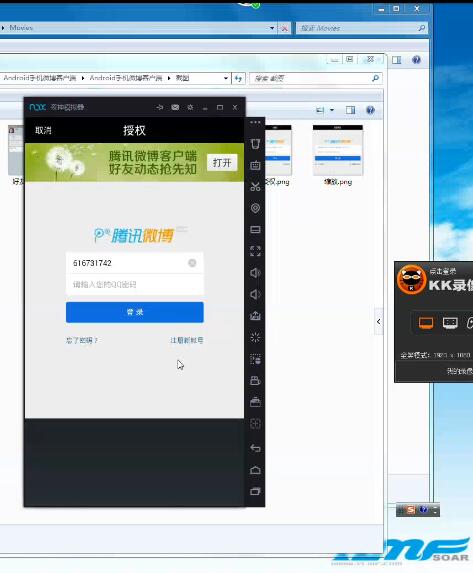Click the arrow before Movies in the address bar
The image size is (473, 573).
(3, 28)
